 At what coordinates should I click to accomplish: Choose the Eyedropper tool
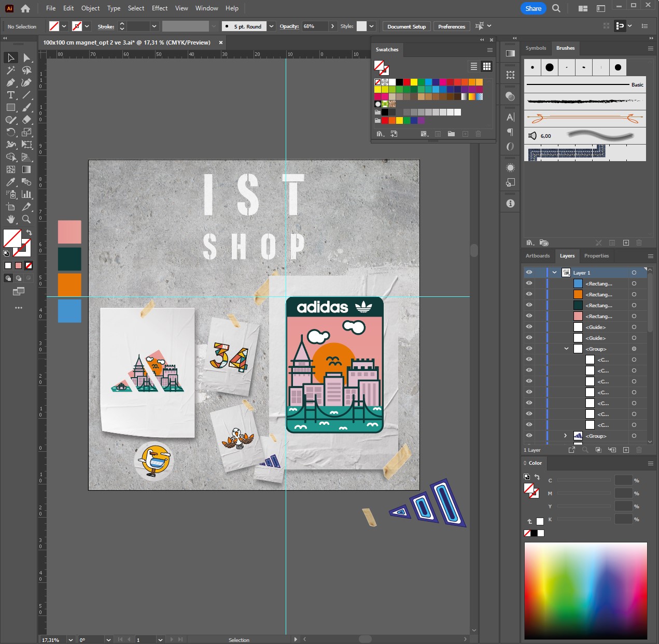[x=11, y=182]
